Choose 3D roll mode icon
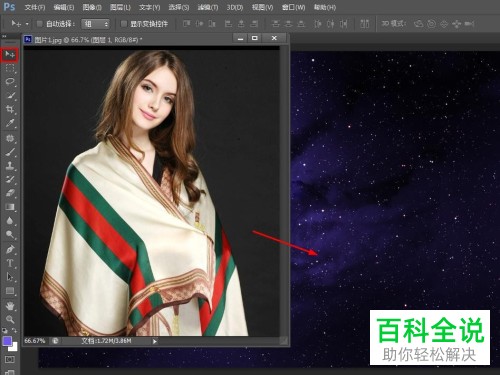The width and height of the screenshot is (500, 375). pos(431,24)
